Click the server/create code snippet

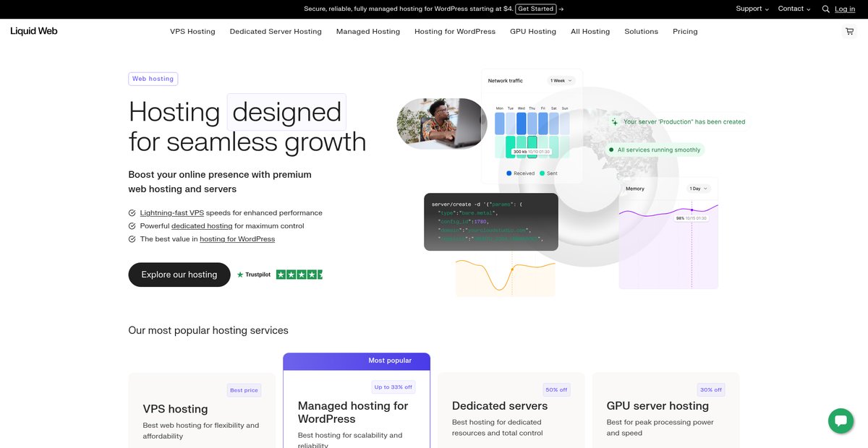[491, 222]
